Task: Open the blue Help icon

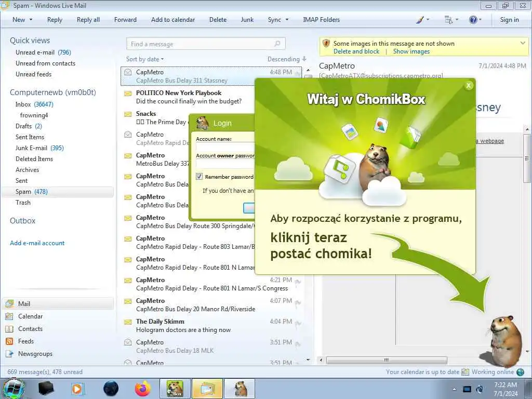Action: pyautogui.click(x=473, y=20)
